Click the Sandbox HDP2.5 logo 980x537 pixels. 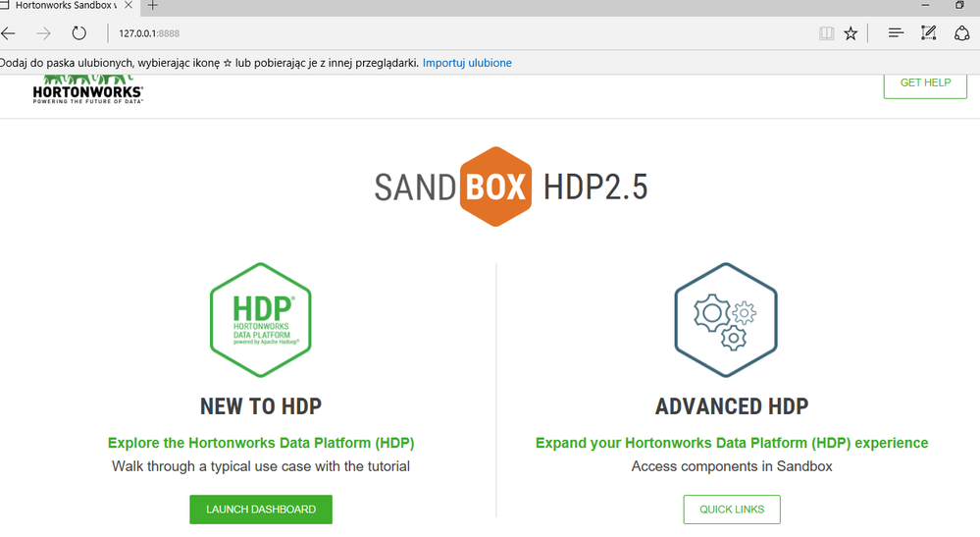[511, 187]
